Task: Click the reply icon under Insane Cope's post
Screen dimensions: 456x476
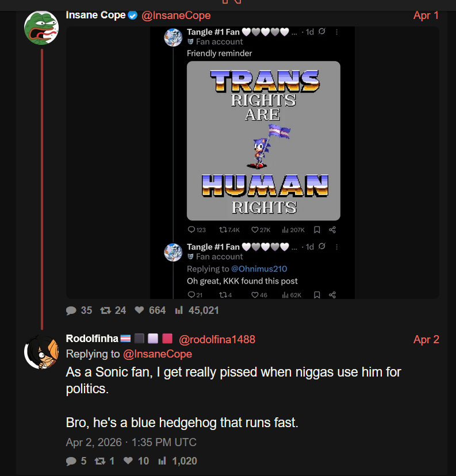Action: (71, 310)
